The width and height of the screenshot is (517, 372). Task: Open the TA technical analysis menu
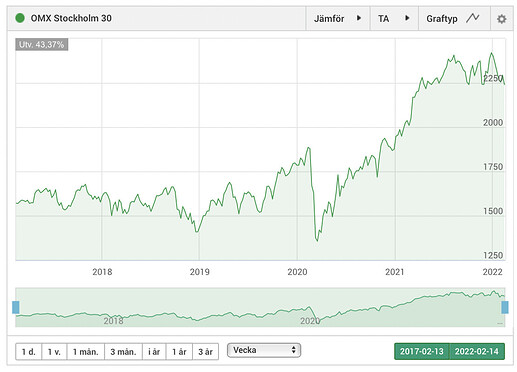click(x=394, y=18)
